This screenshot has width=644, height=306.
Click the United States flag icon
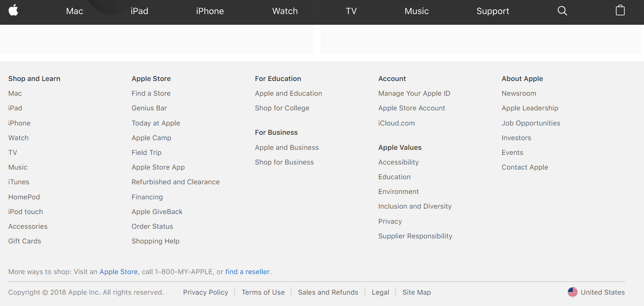[x=572, y=292]
